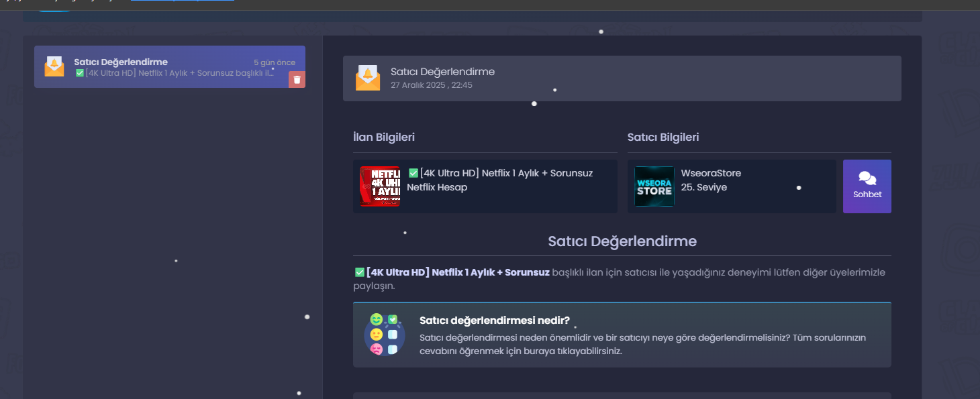Screen dimensions: 980x399
Task: Click the envelope bell icon in message header
Action: point(368,78)
